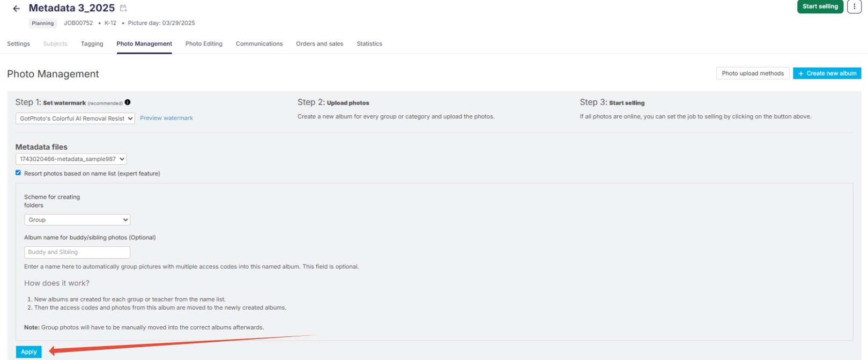The height and width of the screenshot is (360, 868).
Task: Open the Settings tab
Action: [x=18, y=44]
